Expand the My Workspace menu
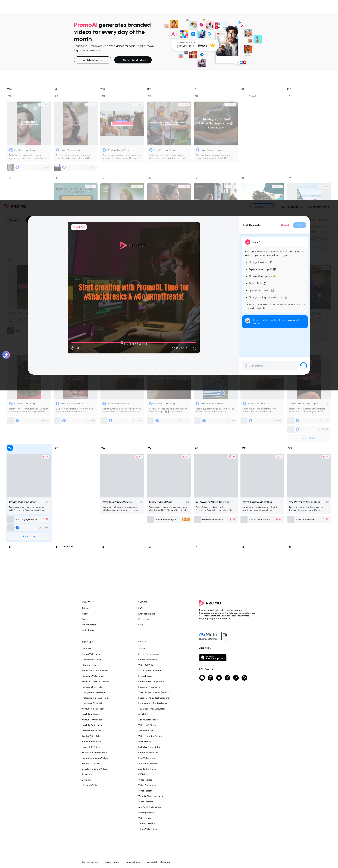The width and height of the screenshot is (338, 868). pyautogui.click(x=292, y=207)
